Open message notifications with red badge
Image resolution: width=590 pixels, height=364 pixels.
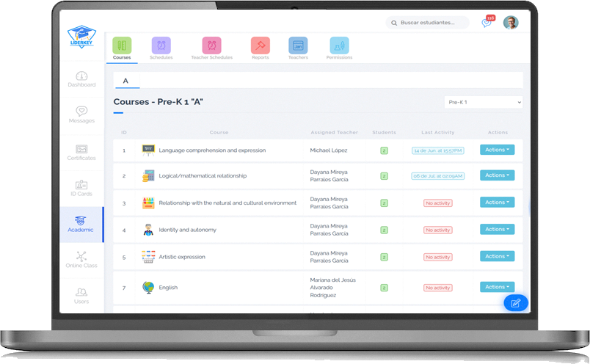pos(488,21)
